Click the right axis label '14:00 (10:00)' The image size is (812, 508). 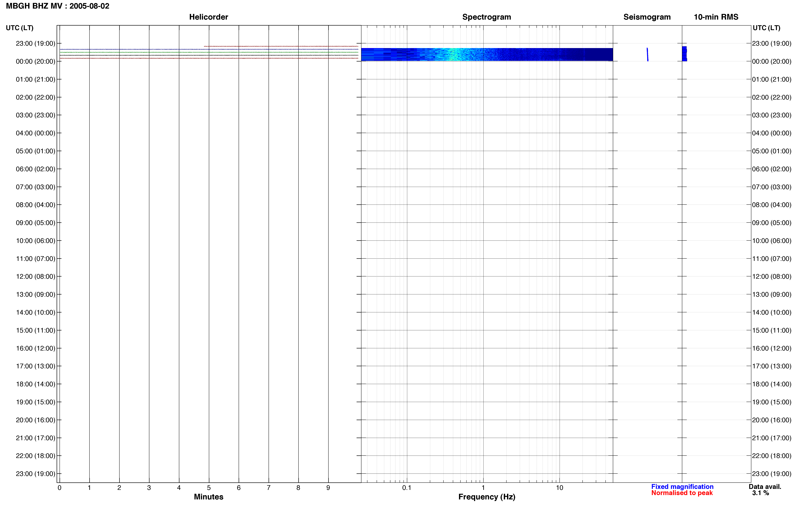772,313
